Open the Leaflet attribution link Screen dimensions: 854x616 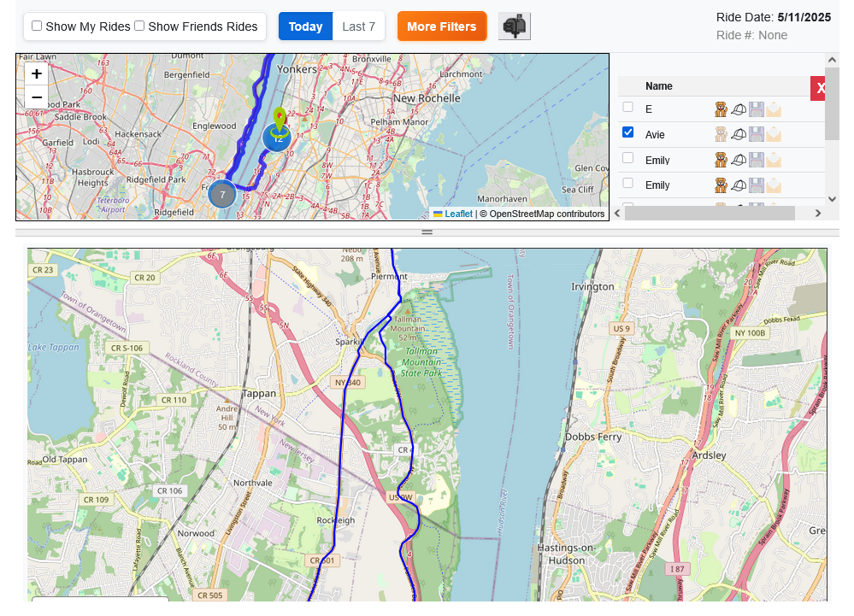coord(458,214)
